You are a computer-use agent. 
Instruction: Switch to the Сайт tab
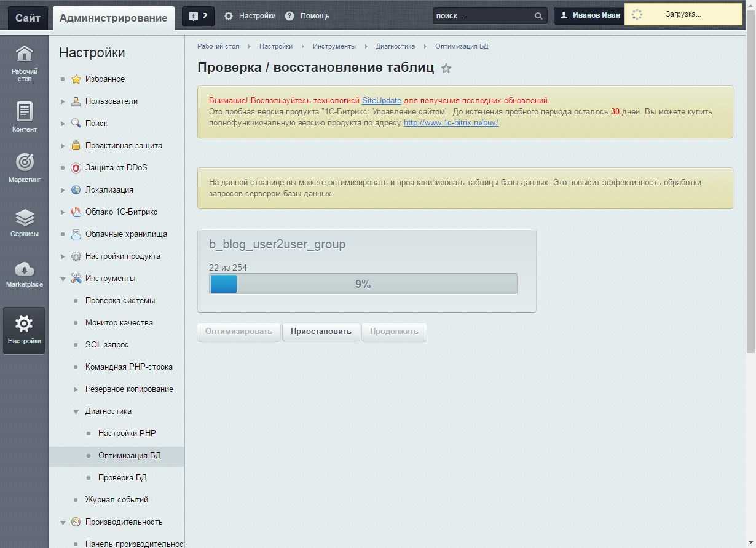pos(28,18)
